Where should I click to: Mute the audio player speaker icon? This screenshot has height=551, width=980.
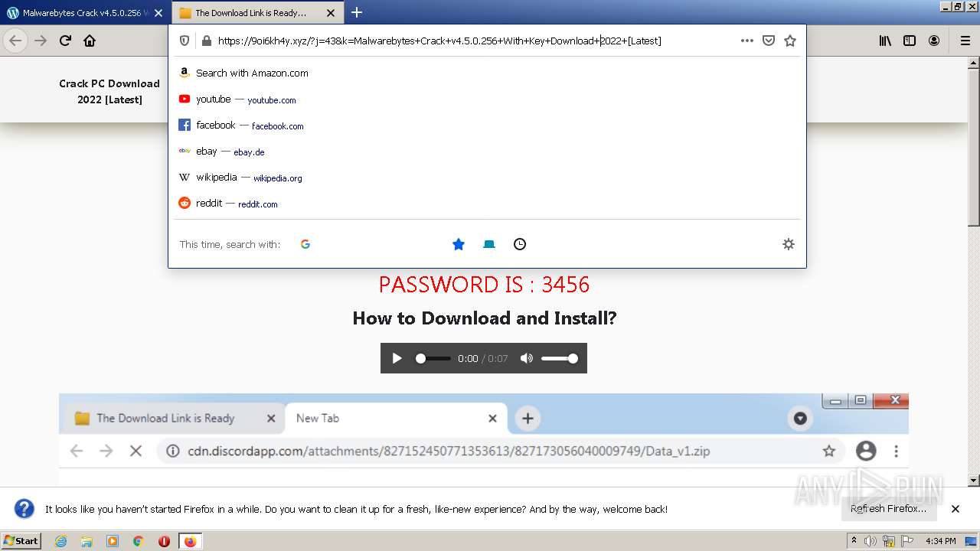[x=526, y=358]
